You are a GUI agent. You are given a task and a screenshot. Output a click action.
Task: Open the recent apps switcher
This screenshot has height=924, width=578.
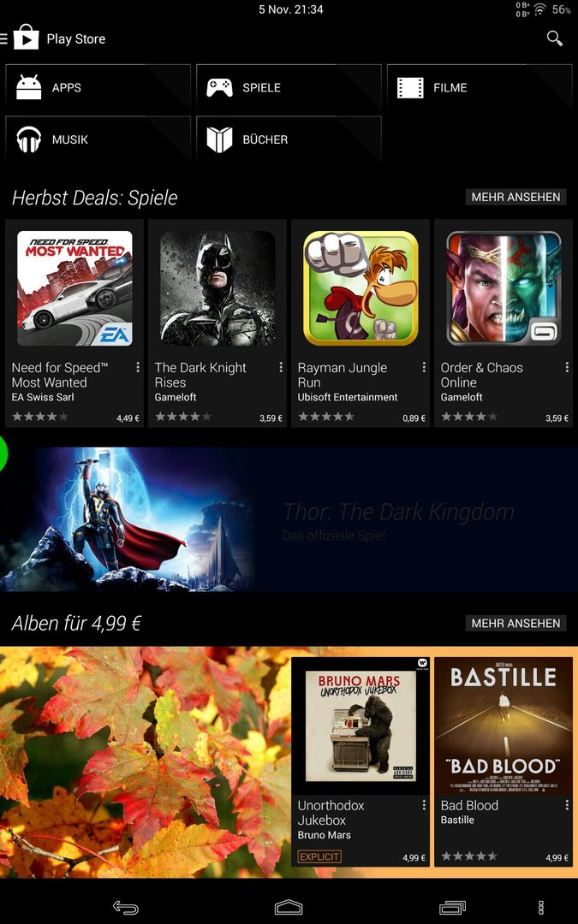point(452,907)
